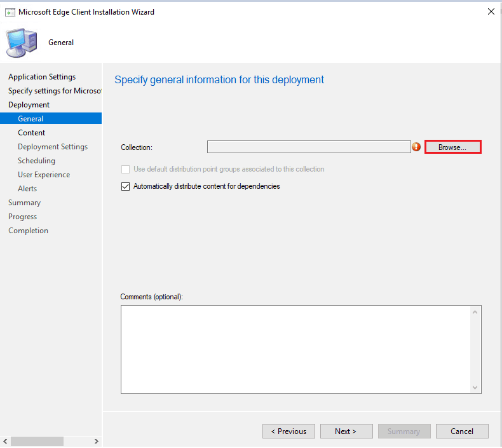Click the computer icon in header
502x448 pixels.
pyautogui.click(x=22, y=43)
